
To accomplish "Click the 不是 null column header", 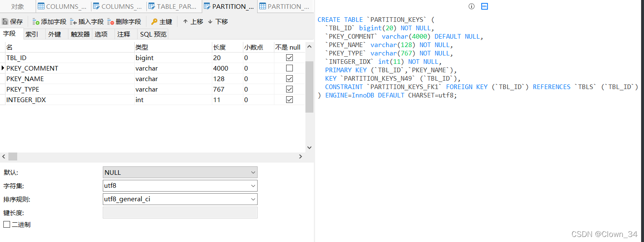I will 289,47.
